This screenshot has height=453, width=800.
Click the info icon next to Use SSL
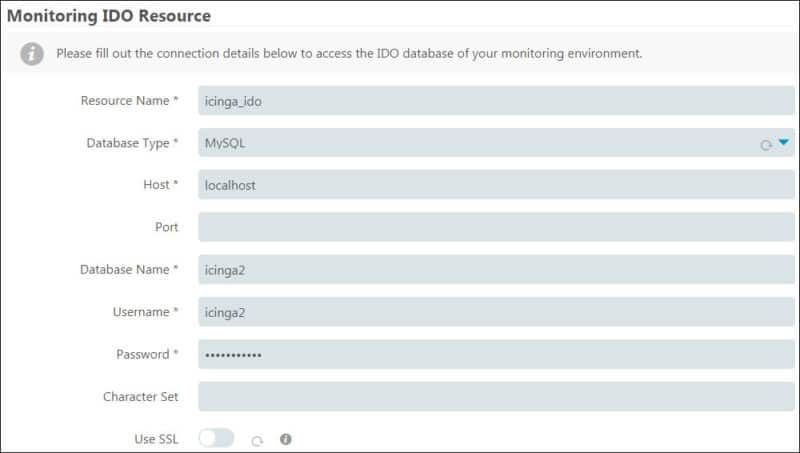coord(286,438)
